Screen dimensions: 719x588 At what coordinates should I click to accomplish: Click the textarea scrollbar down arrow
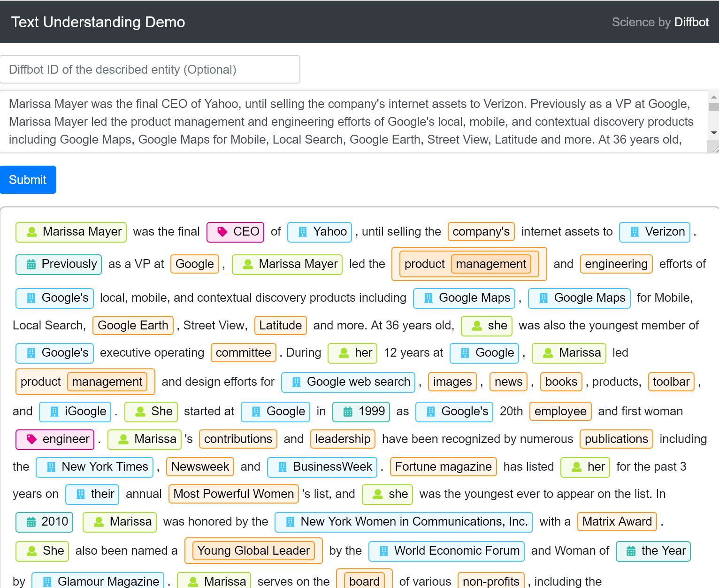click(x=714, y=133)
